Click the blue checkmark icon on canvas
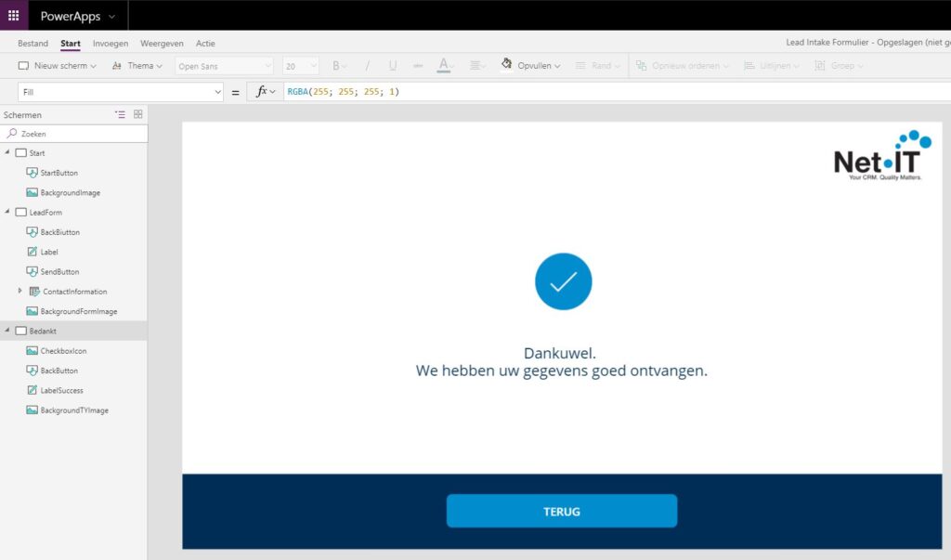Screen dimensions: 951x560 click(x=563, y=281)
